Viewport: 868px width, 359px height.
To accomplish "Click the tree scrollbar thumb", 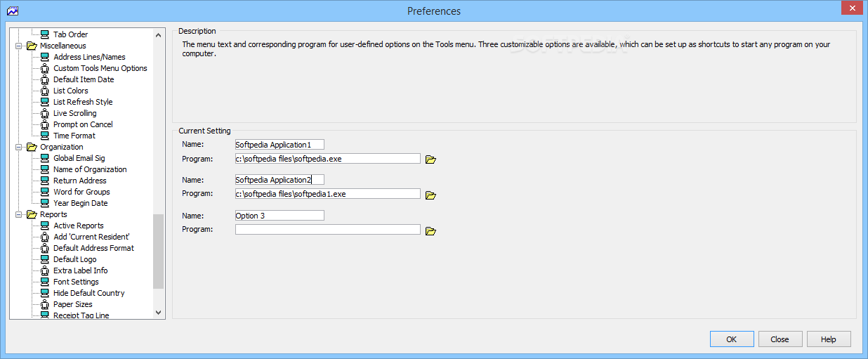I will coord(158,251).
